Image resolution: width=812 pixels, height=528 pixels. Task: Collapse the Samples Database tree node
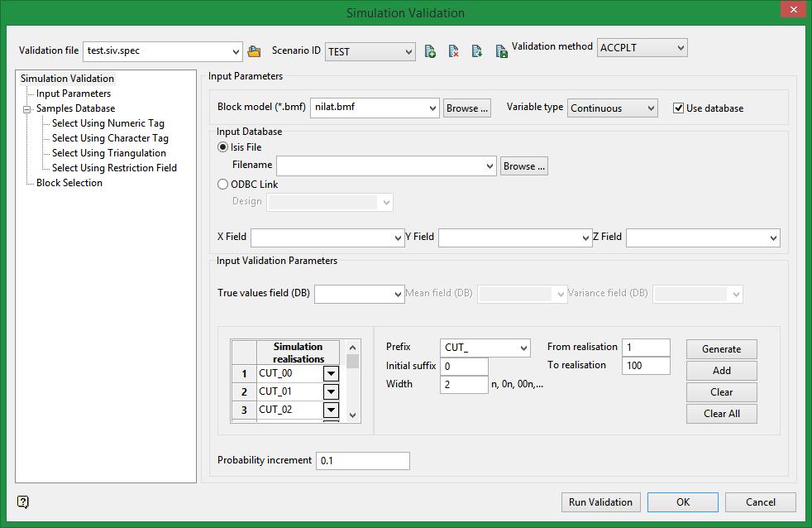click(x=27, y=108)
